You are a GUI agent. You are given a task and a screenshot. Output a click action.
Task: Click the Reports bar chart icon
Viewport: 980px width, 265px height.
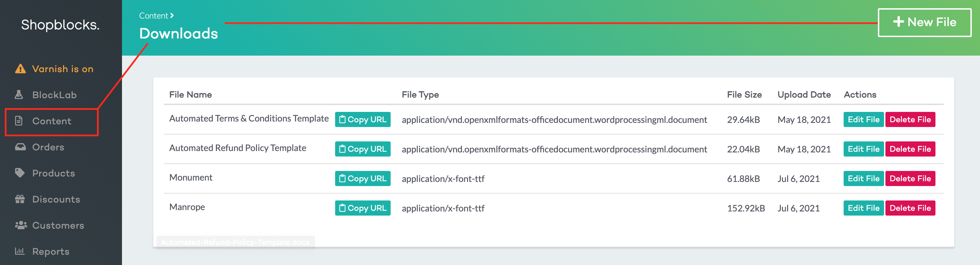20,251
